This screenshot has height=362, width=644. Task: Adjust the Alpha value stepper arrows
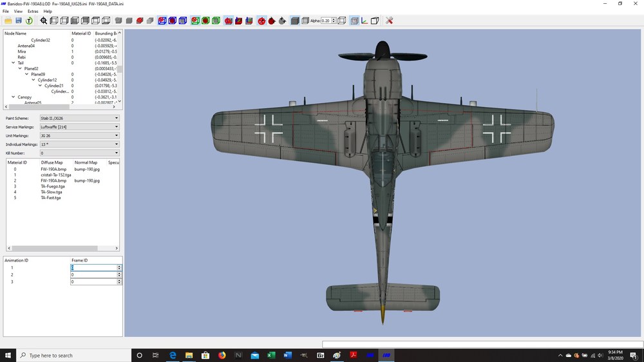334,21
